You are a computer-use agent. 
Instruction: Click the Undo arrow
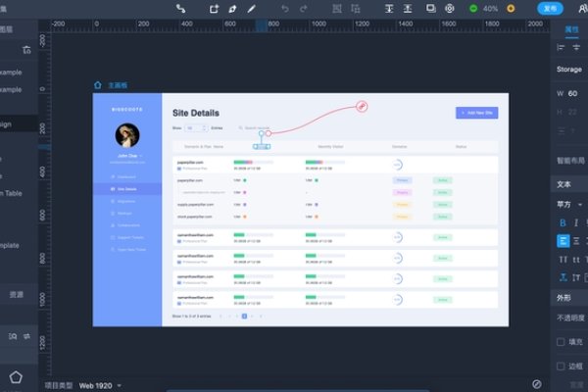285,8
